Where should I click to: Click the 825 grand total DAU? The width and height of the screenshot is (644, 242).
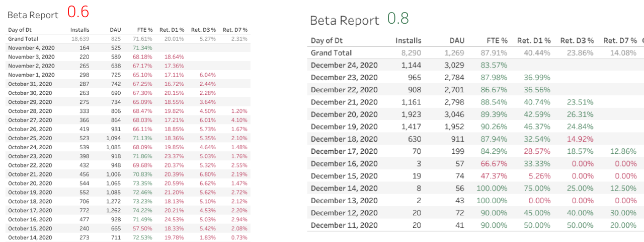point(116,39)
